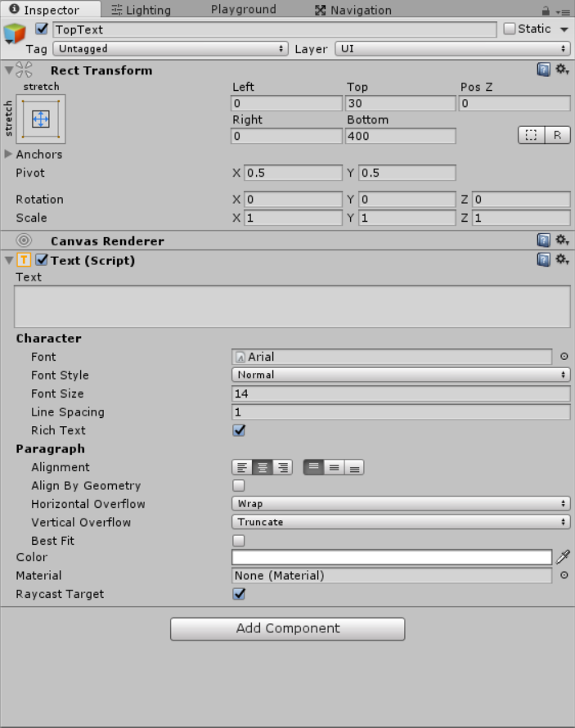
Task: Open the Static options dropdown arrow
Action: pyautogui.click(x=564, y=29)
